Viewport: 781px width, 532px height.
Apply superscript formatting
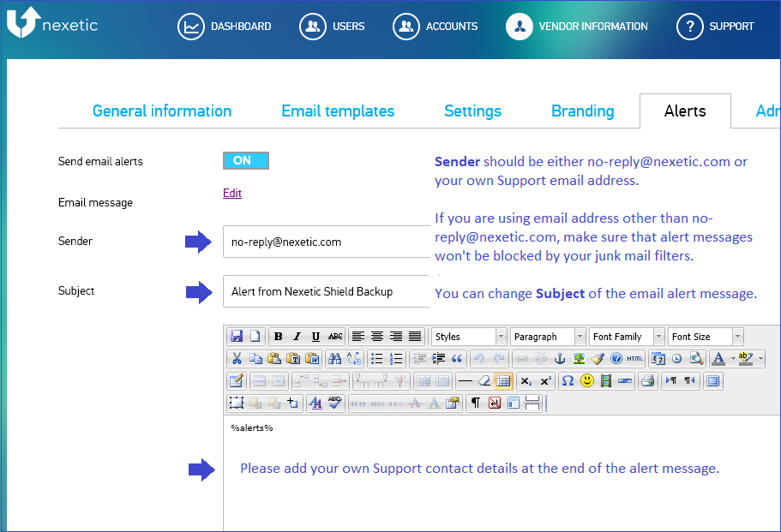(x=545, y=381)
